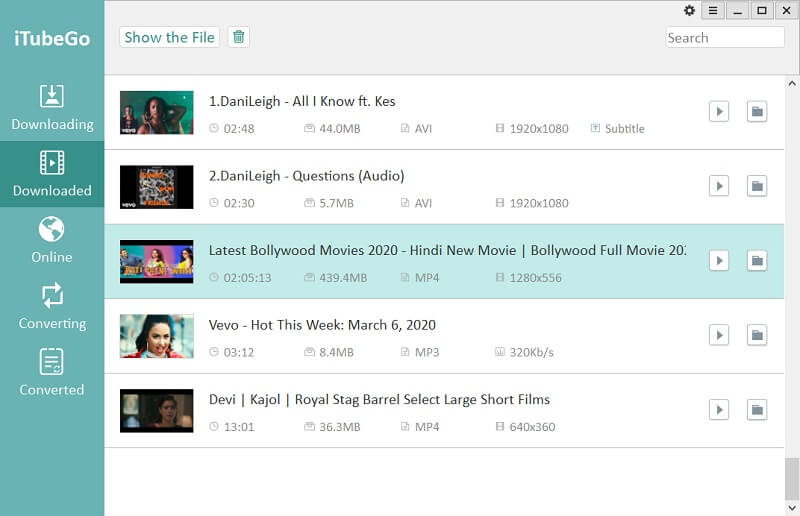Viewport: 800px width, 516px height.
Task: Click the 1280x556 resolution text
Action: [x=535, y=278]
